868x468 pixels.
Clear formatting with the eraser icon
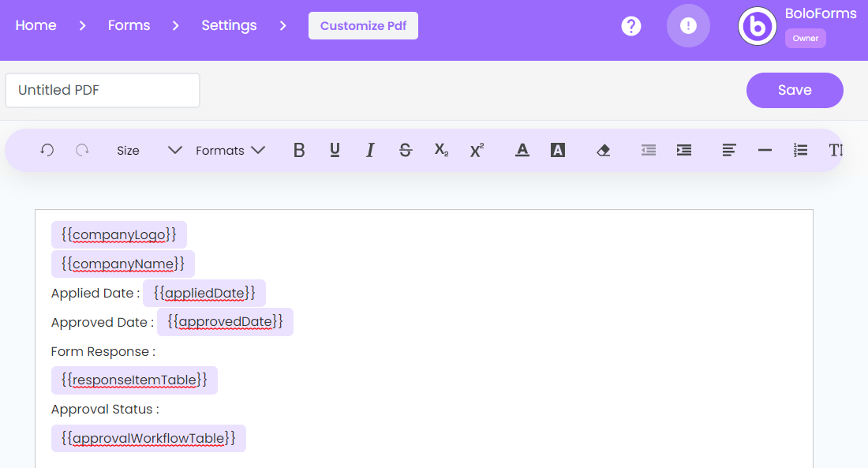coord(603,150)
